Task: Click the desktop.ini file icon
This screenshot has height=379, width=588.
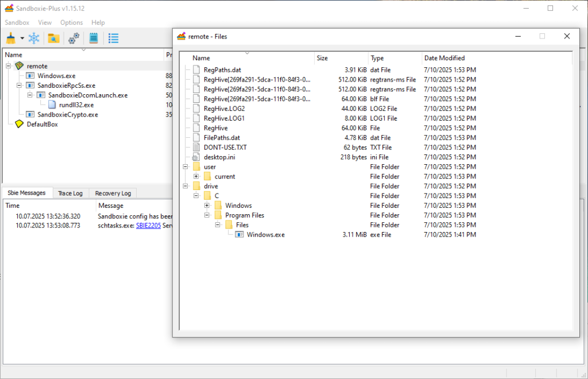Action: pyautogui.click(x=196, y=157)
